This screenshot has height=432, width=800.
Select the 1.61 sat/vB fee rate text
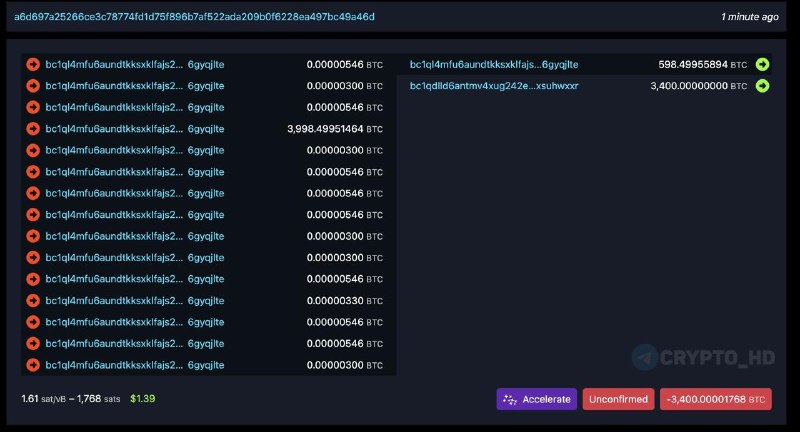pyautogui.click(x=43, y=399)
